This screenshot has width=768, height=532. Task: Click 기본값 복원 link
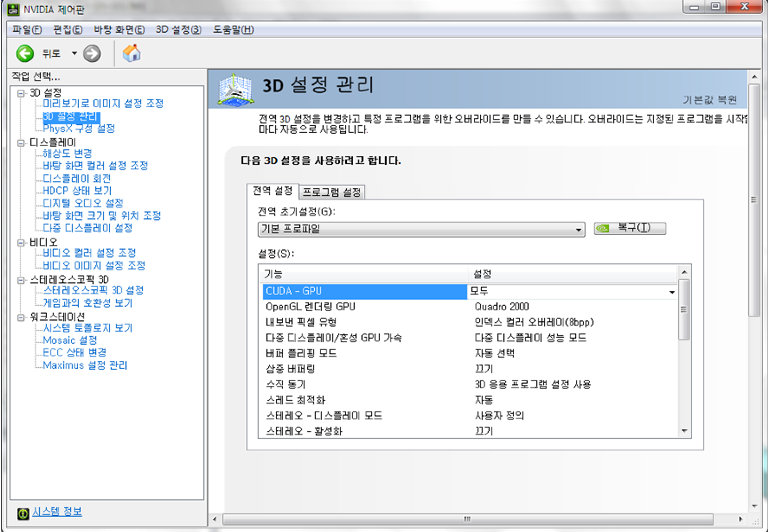(709, 100)
